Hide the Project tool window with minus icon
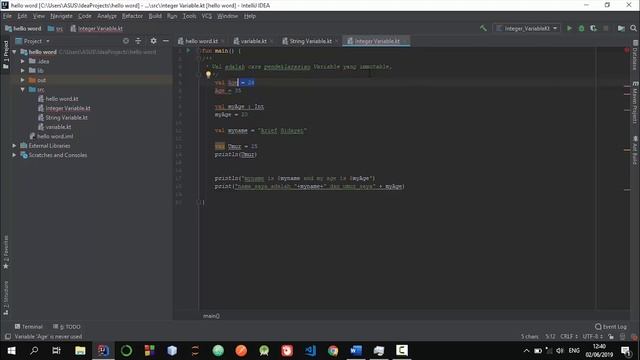The image size is (640, 360). 166,41
